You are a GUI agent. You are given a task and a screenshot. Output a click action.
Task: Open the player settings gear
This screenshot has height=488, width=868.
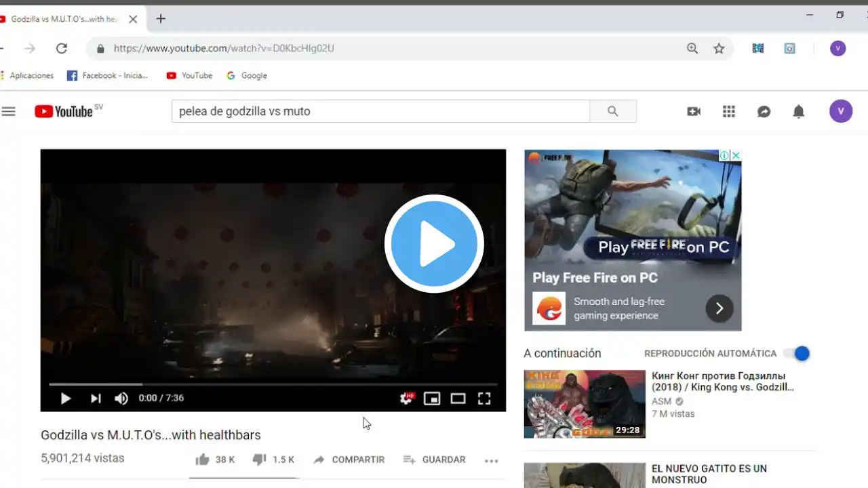point(406,399)
